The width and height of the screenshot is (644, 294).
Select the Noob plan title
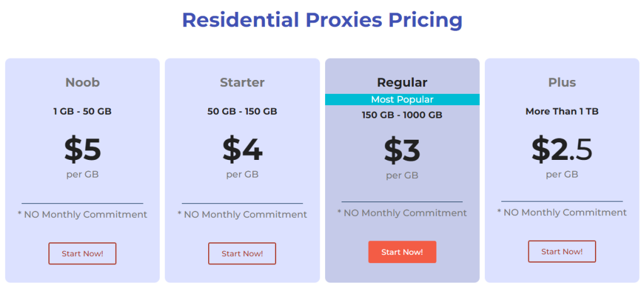point(82,82)
